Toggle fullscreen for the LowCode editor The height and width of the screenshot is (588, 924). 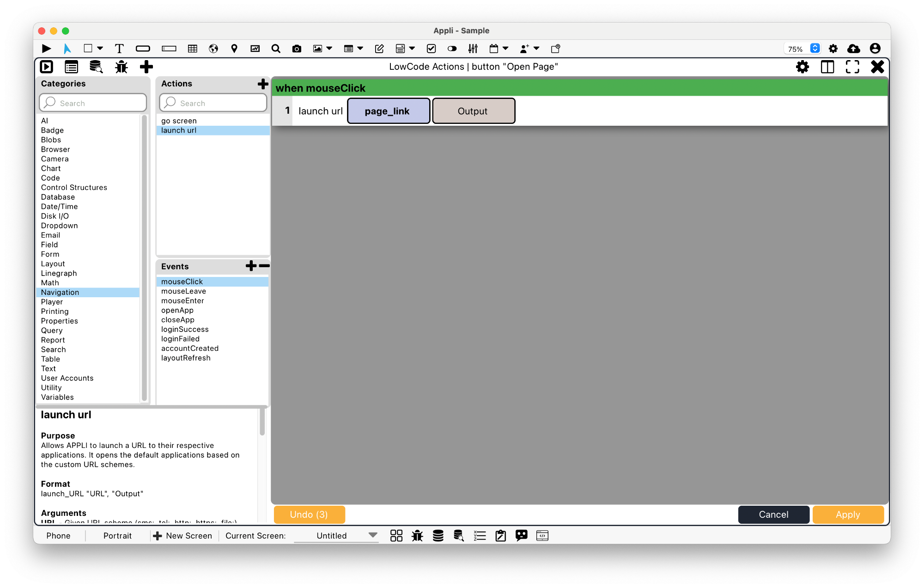(852, 67)
